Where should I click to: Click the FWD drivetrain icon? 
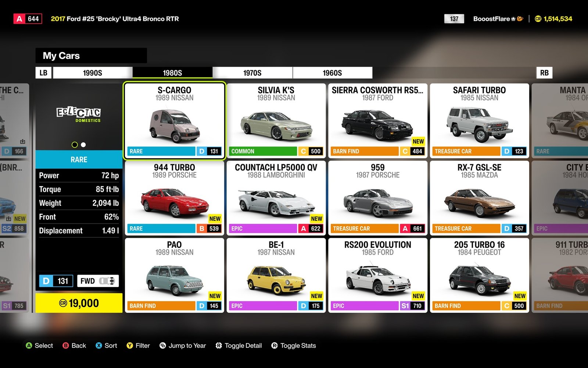point(98,281)
